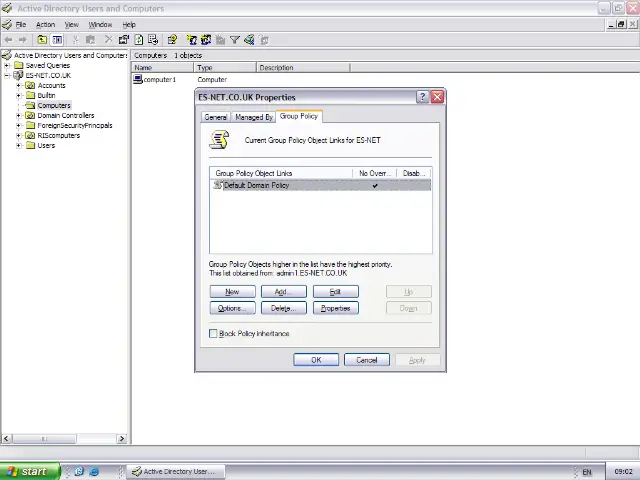Expand the Builtin tree node
640x480 pixels.
click(x=18, y=96)
